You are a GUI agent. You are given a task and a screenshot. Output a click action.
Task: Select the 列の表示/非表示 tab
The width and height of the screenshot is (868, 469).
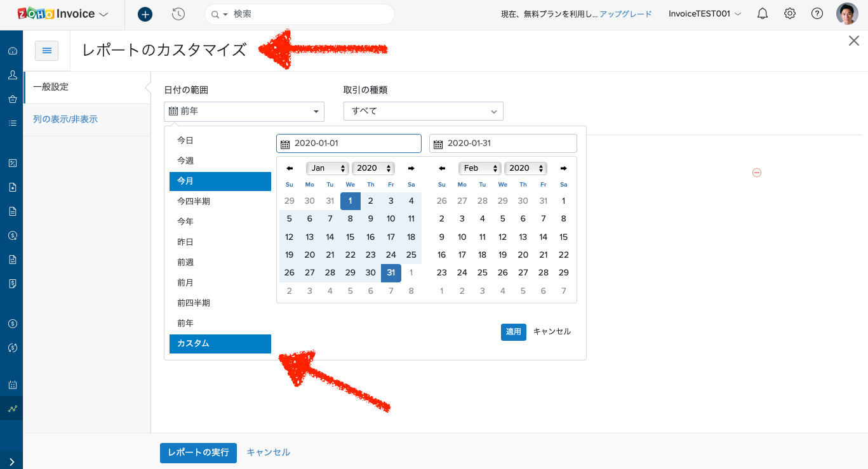pos(87,119)
